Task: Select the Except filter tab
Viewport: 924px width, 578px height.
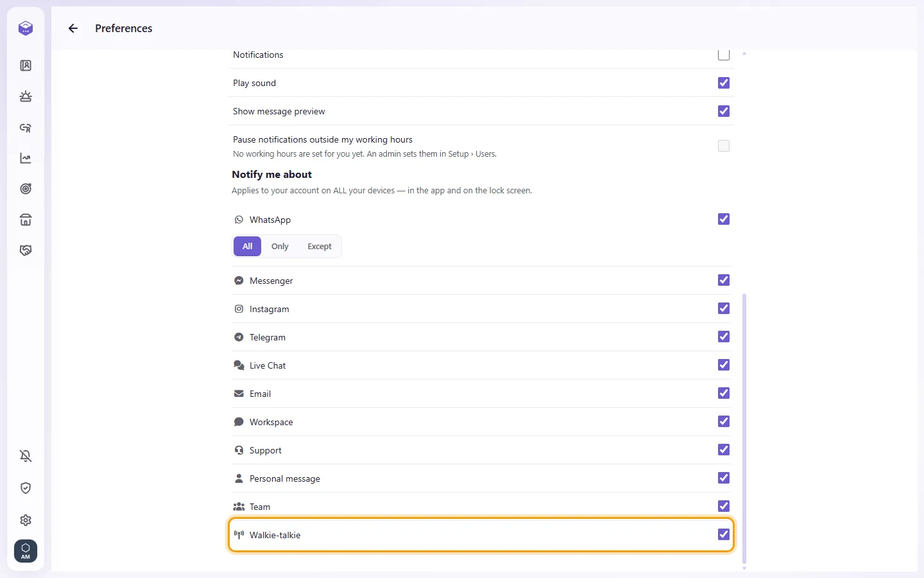Action: [x=320, y=246]
